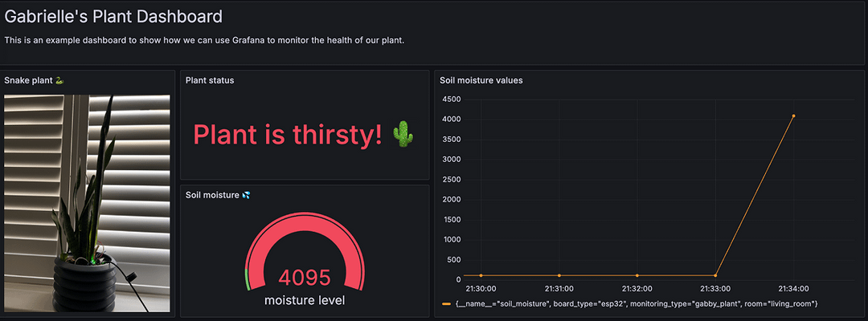Click the graph data point at 21:33:00

point(714,276)
